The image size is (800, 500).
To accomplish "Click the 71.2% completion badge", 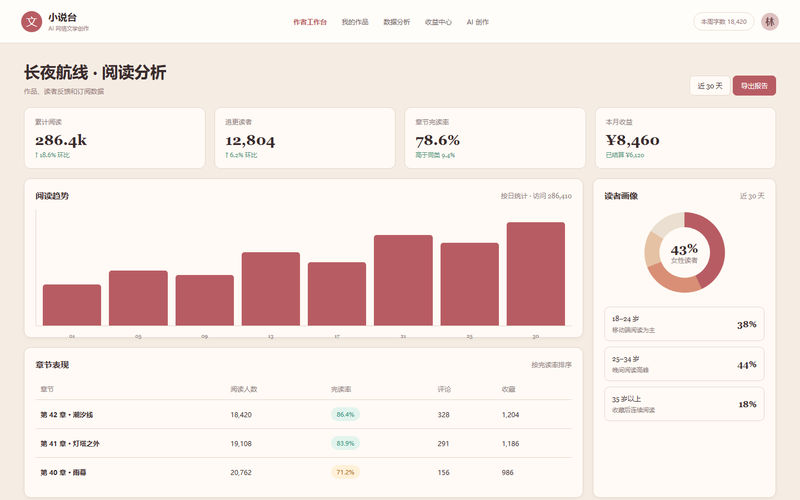I will (x=345, y=472).
